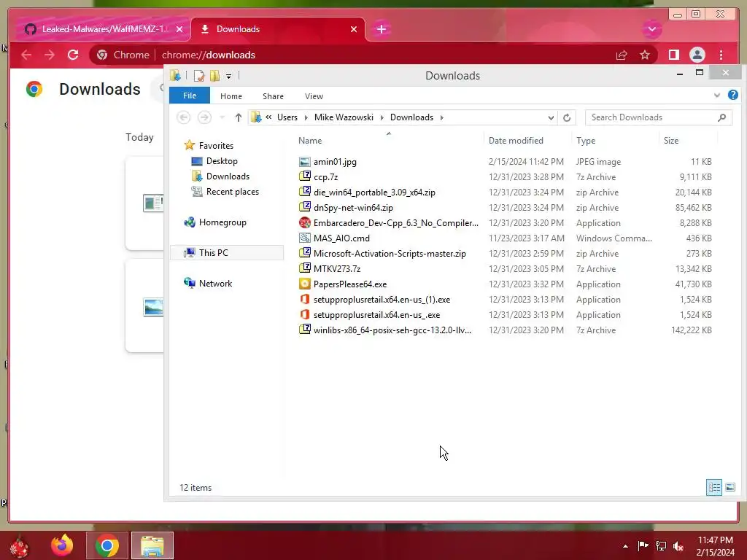747x560 pixels.
Task: Open a new Chrome tab
Action: click(381, 29)
